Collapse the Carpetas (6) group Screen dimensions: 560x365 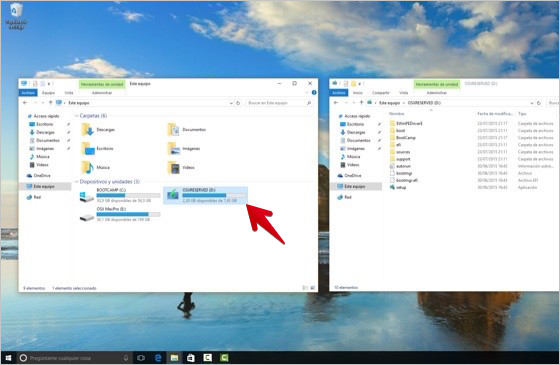tap(76, 116)
